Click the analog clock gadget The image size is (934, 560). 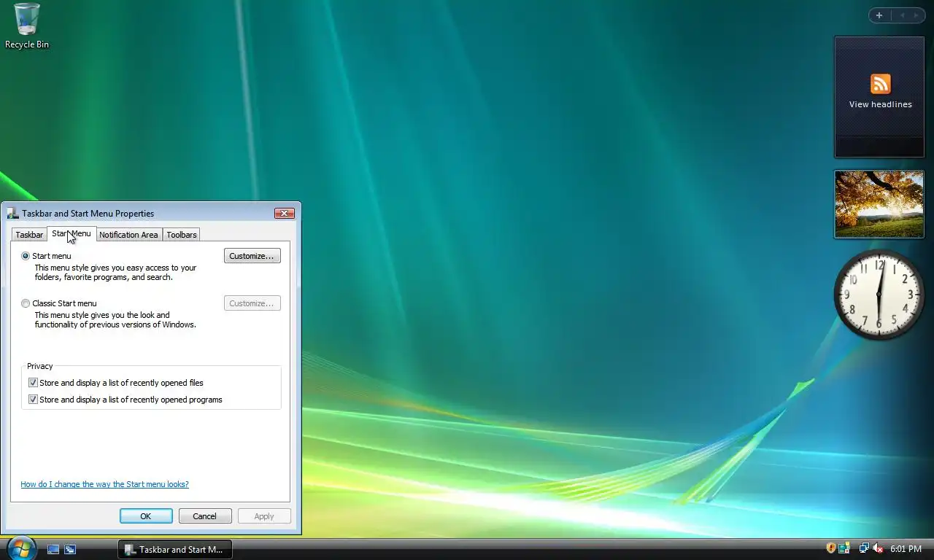[x=879, y=295]
